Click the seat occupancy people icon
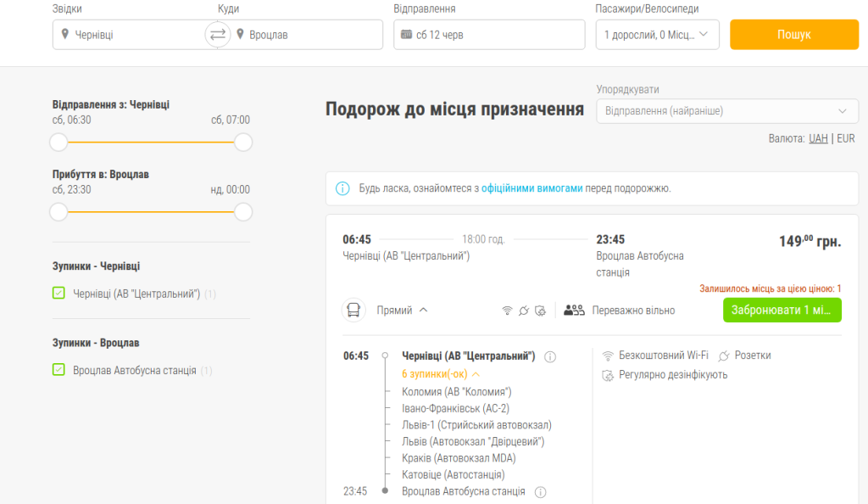Screen dimensions: 868x504 [575, 311]
